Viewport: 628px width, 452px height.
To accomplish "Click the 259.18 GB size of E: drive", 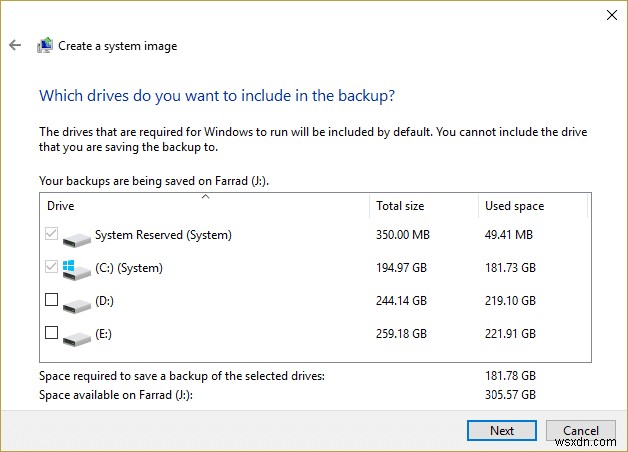I will [401, 332].
